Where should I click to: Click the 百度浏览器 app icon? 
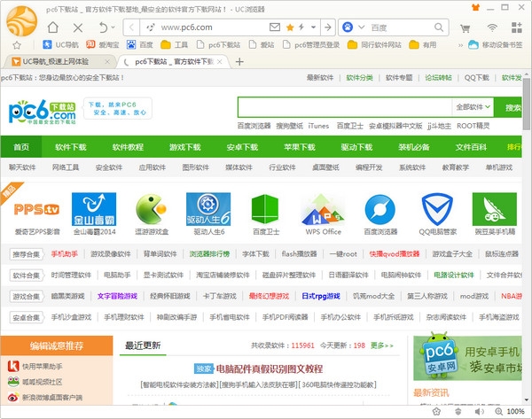pyautogui.click(x=380, y=210)
